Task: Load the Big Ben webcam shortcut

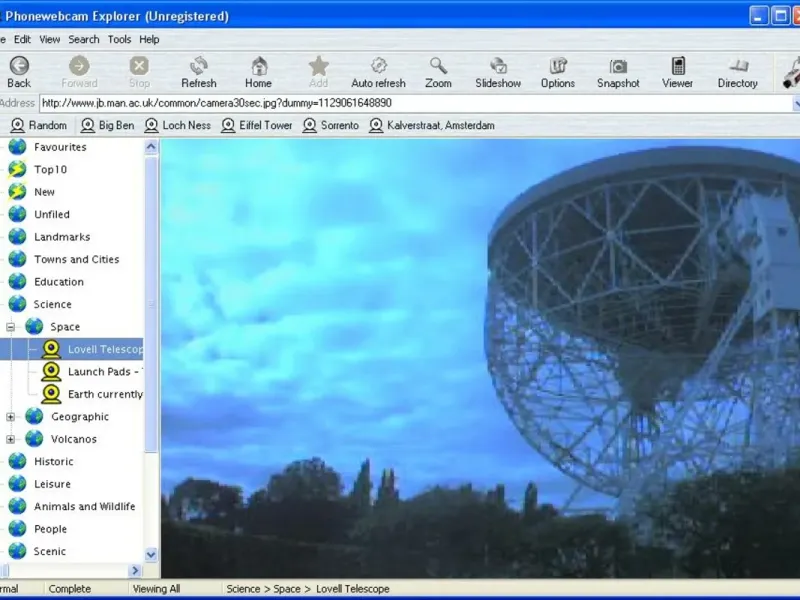Action: click(107, 125)
